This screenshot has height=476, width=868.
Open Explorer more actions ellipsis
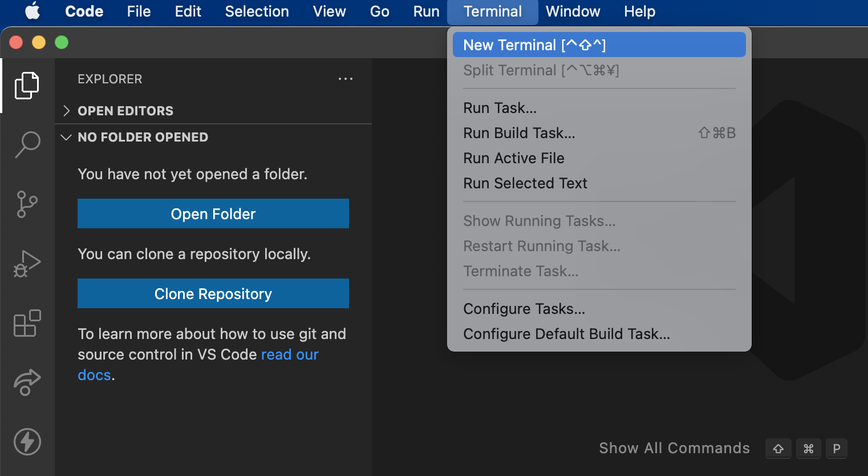(x=345, y=79)
